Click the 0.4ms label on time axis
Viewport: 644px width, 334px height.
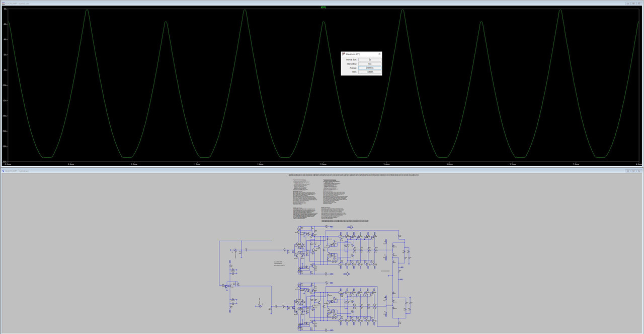tap(71, 164)
